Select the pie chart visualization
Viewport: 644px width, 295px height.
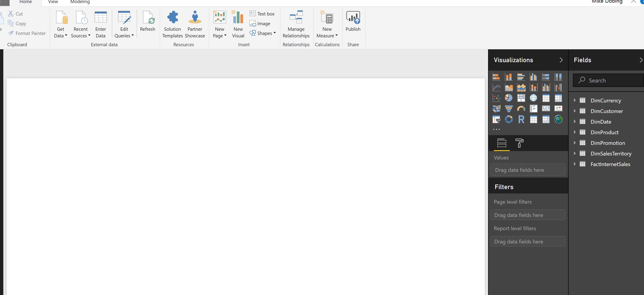pyautogui.click(x=508, y=98)
